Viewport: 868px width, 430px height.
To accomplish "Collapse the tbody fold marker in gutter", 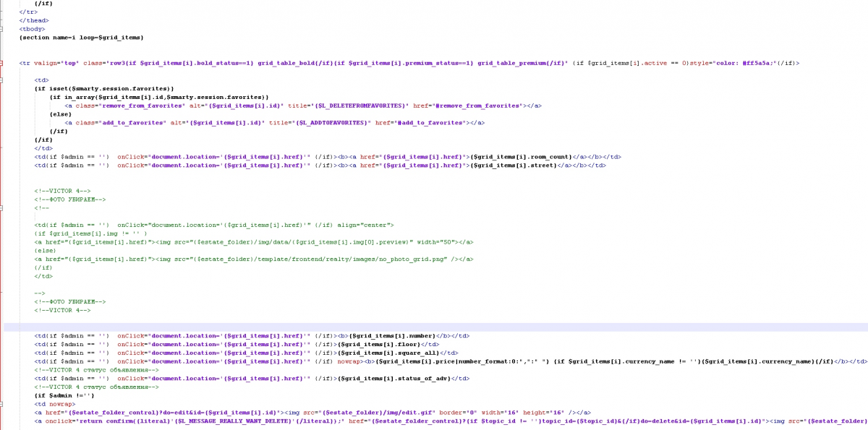I will pyautogui.click(x=2, y=29).
